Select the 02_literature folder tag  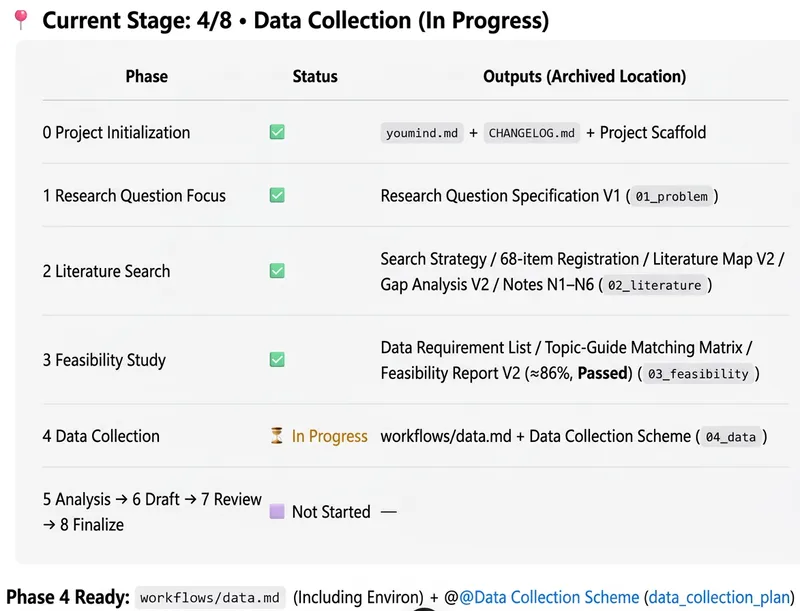pyautogui.click(x=655, y=285)
